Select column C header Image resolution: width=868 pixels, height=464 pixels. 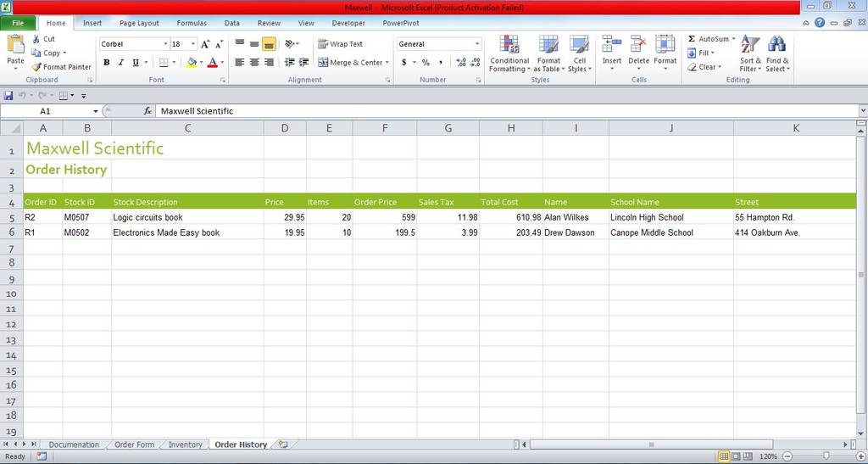(x=187, y=128)
